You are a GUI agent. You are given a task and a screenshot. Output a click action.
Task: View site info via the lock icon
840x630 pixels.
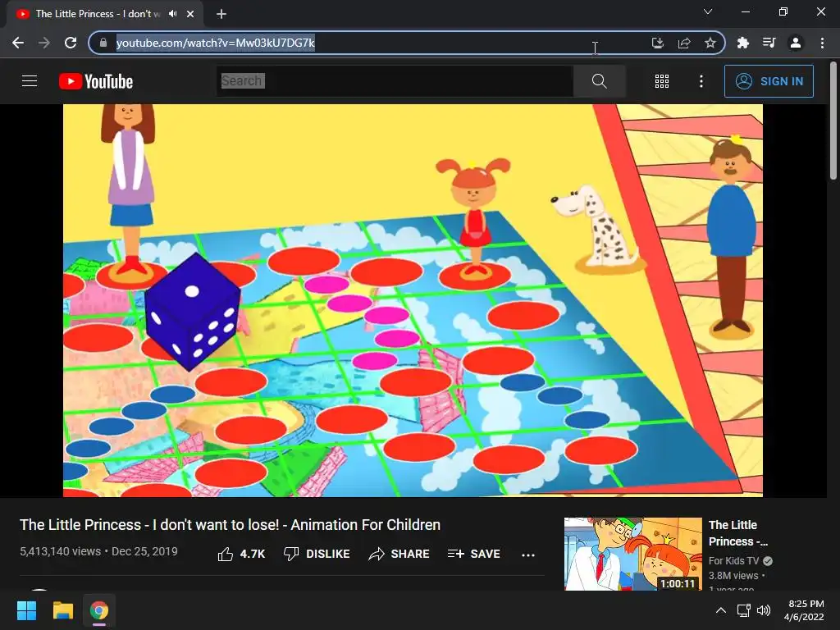(103, 43)
